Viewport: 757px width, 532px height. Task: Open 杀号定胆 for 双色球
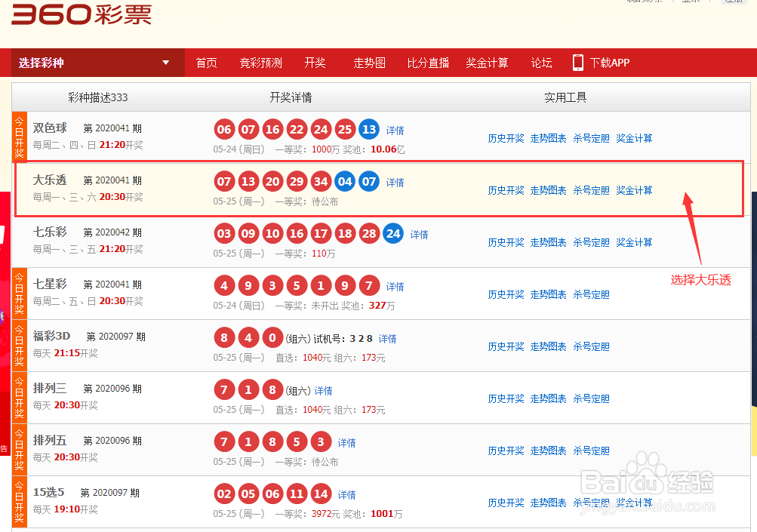pyautogui.click(x=592, y=139)
